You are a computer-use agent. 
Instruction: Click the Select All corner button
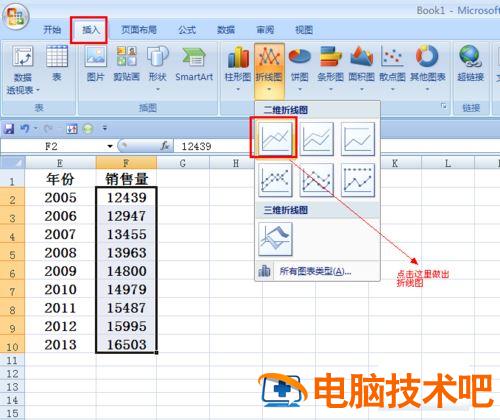pos(12,163)
